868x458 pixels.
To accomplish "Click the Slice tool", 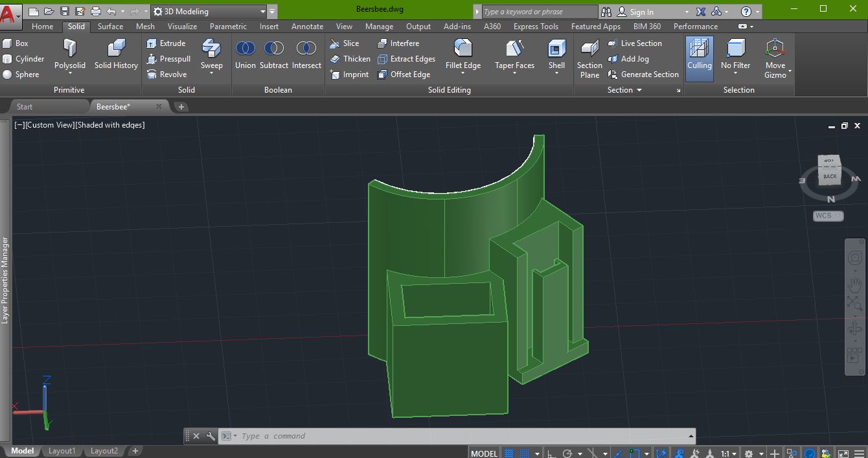I will pyautogui.click(x=344, y=43).
